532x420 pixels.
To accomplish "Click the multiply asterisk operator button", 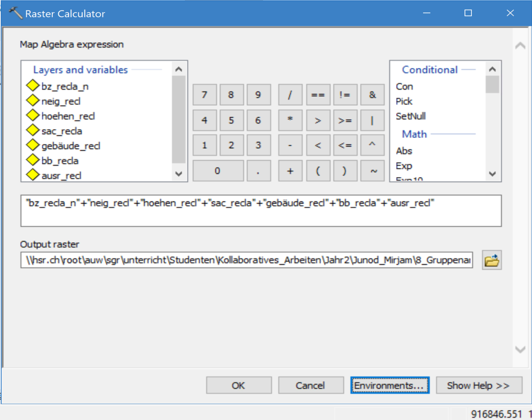I will tap(290, 120).
